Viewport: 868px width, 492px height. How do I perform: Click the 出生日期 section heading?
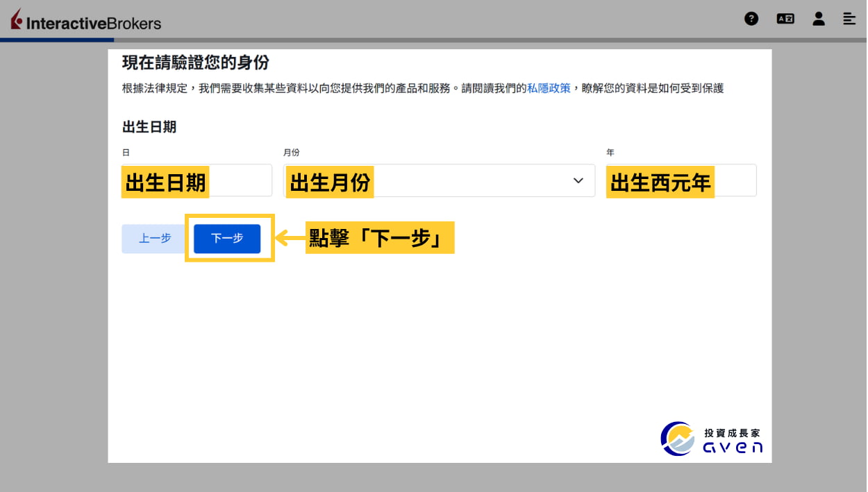pos(149,127)
